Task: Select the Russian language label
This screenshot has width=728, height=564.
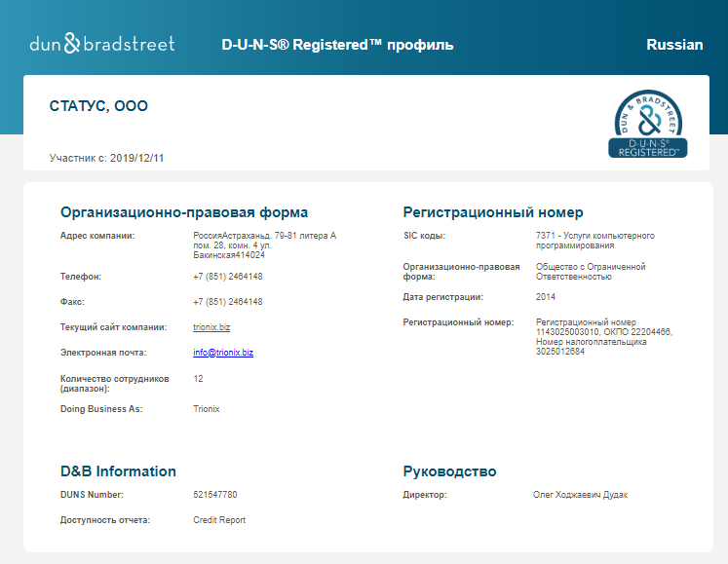Action: coord(674,45)
